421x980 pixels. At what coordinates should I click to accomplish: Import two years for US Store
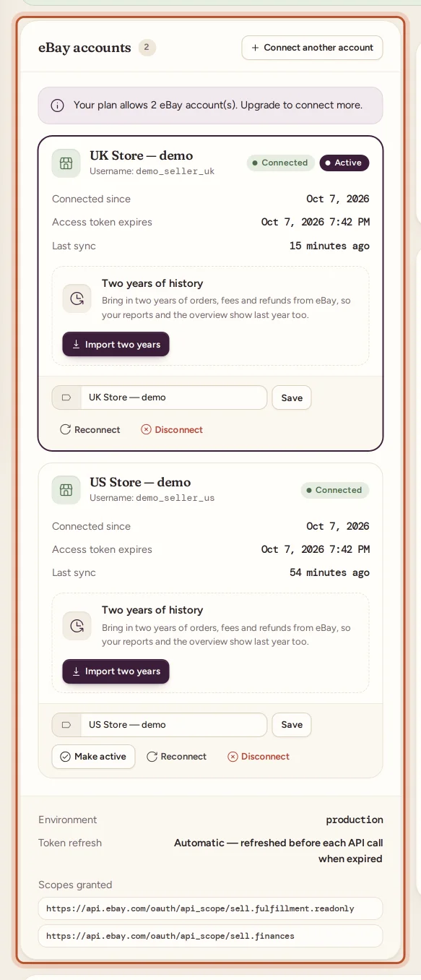click(x=116, y=671)
